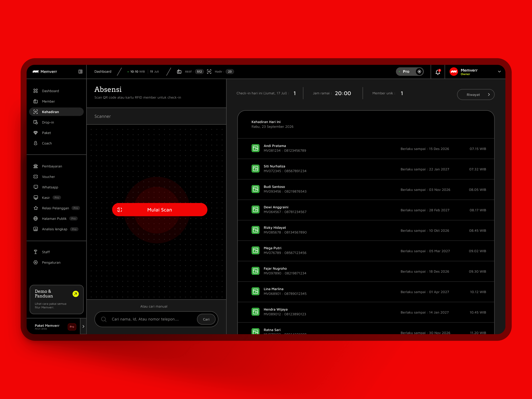Click the Relasi Pelanggan star icon
Image resolution: width=532 pixels, height=399 pixels.
point(36,208)
